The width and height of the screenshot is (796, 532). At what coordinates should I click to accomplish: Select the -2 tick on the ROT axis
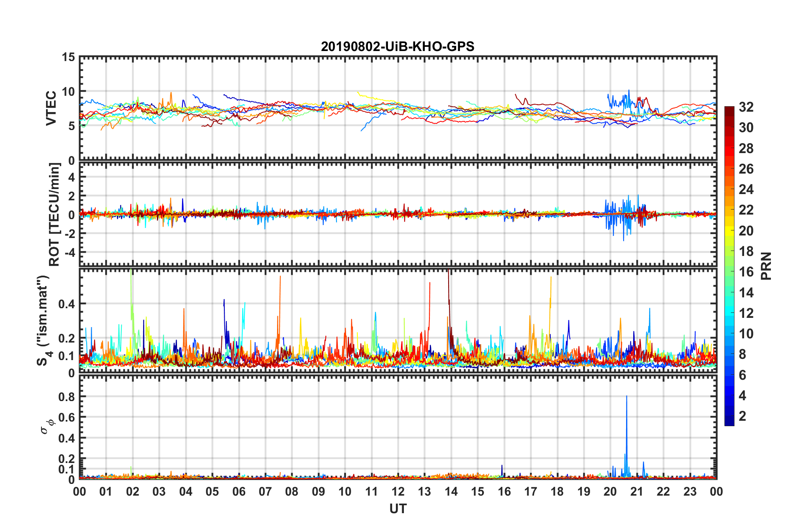click(x=71, y=234)
